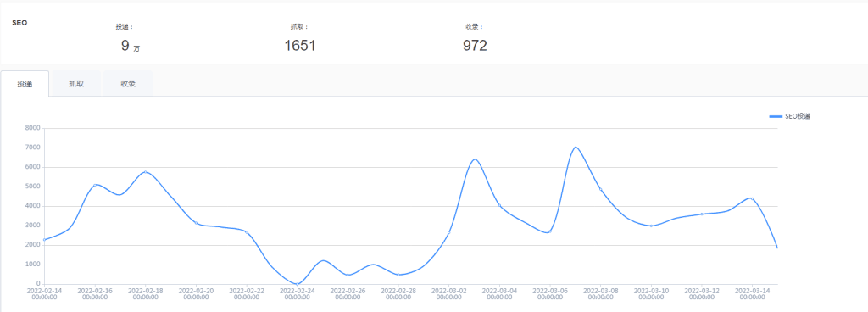Click the 8000 y-axis label
This screenshot has width=868, height=312.
[34, 128]
